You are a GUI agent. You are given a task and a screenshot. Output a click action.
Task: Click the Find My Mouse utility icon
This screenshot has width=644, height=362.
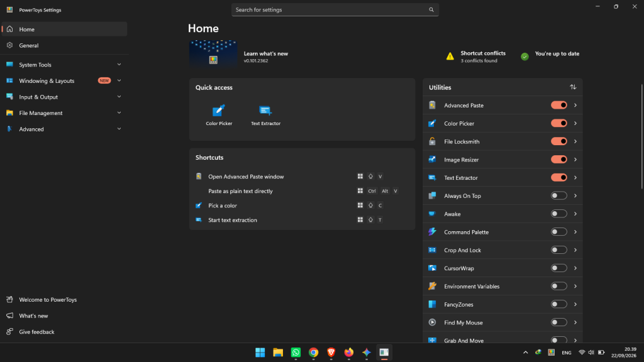[x=432, y=322]
